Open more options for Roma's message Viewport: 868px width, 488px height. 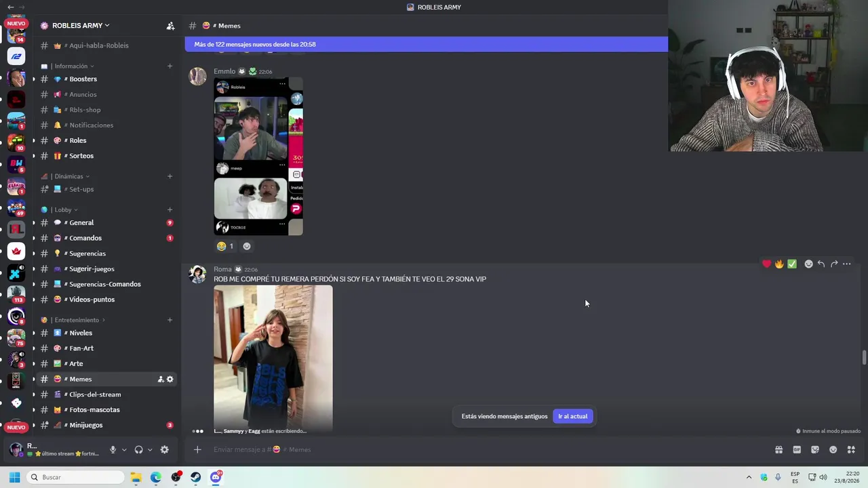[847, 264]
